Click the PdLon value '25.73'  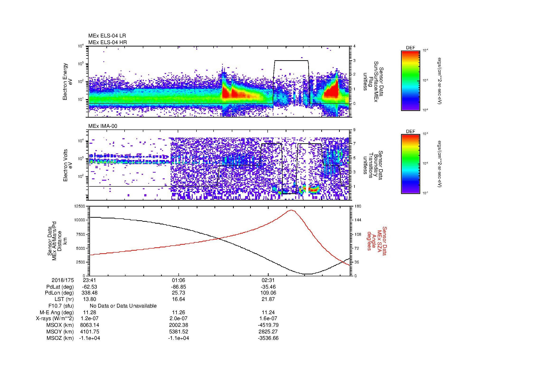point(179,293)
